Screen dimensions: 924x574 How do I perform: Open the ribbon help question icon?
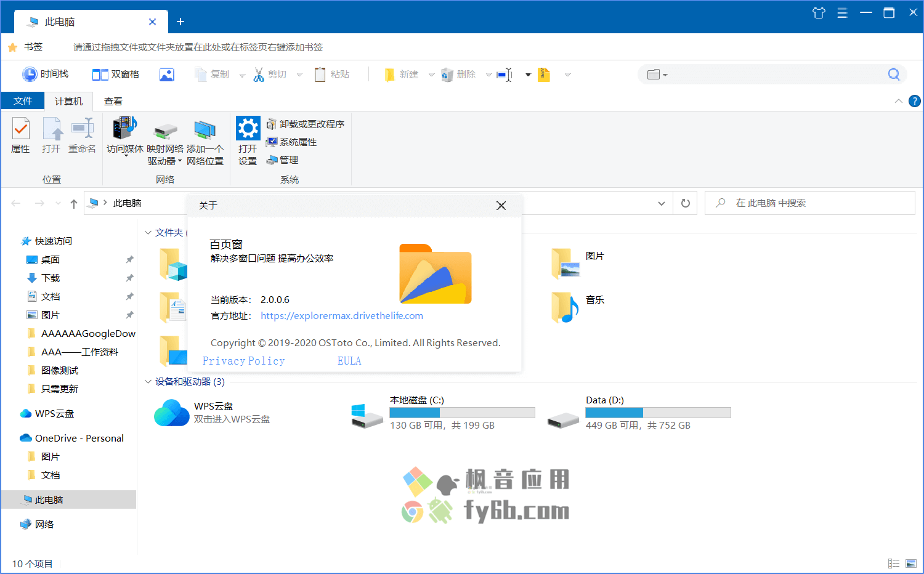pyautogui.click(x=915, y=101)
